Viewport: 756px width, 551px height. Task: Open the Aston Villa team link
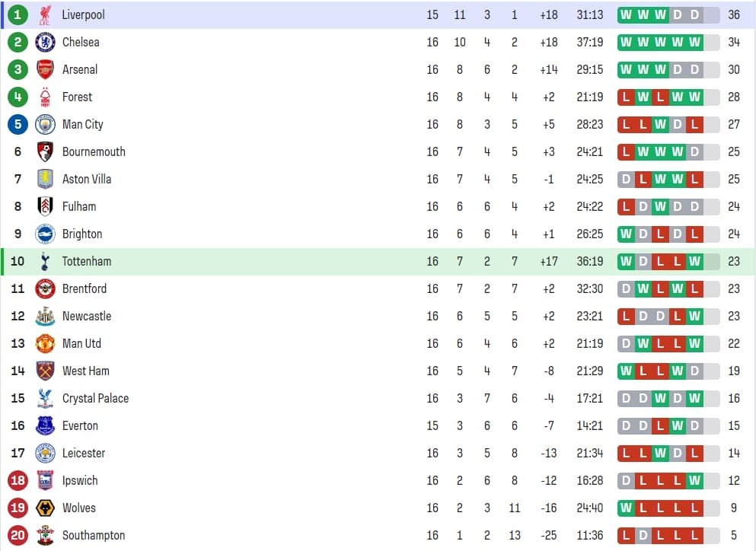[x=87, y=179]
